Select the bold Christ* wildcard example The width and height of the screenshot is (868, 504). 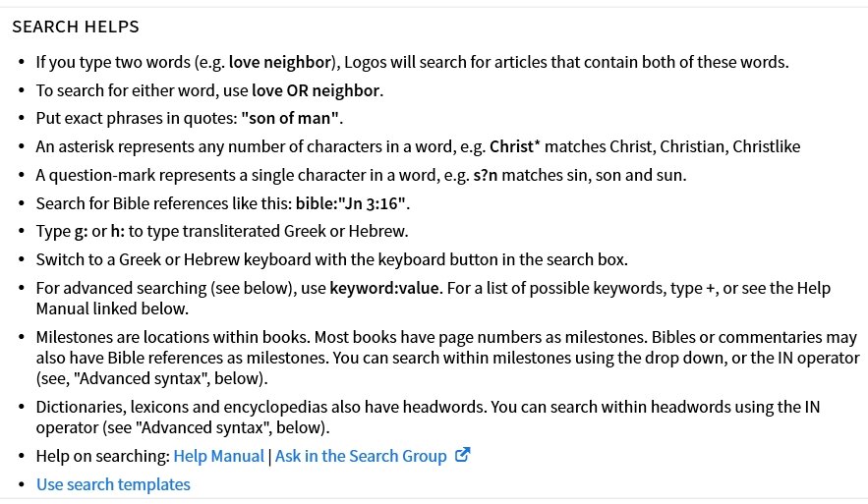pyautogui.click(x=515, y=146)
